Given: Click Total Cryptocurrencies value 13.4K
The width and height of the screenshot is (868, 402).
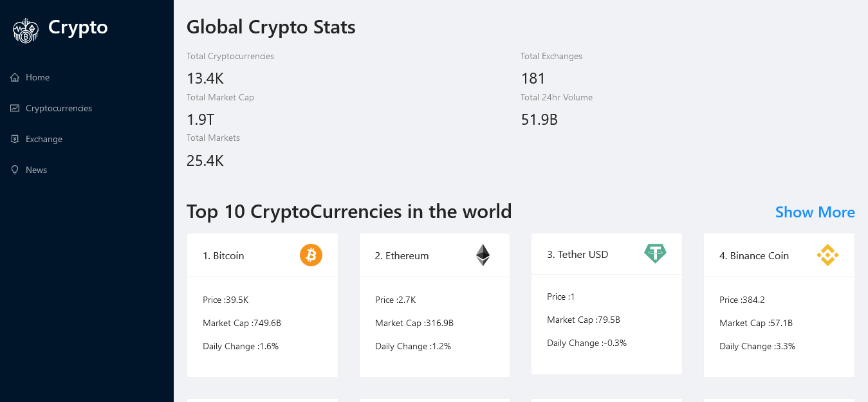Looking at the screenshot, I should pyautogui.click(x=205, y=78).
